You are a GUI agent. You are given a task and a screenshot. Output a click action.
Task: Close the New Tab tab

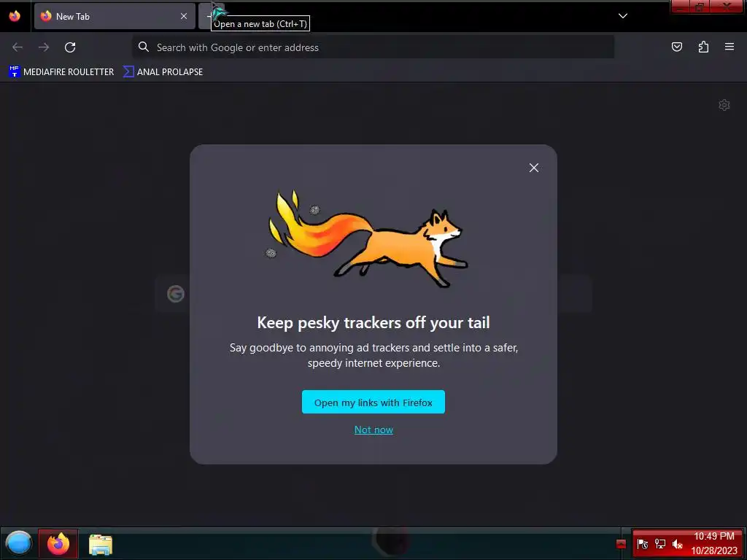[184, 16]
